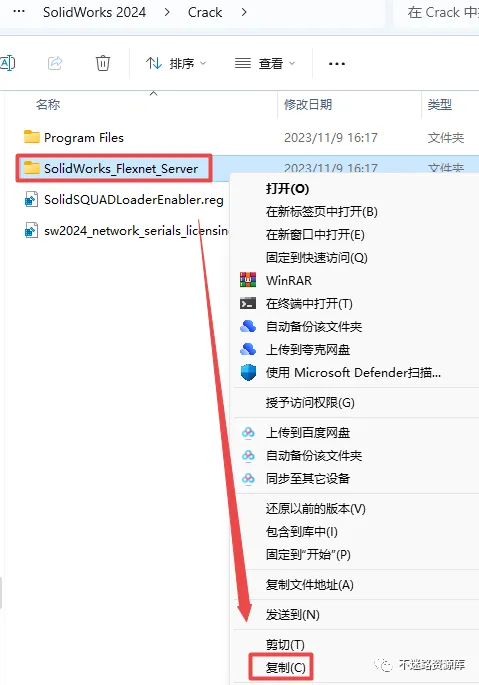Click the share arrow icon

(55, 63)
